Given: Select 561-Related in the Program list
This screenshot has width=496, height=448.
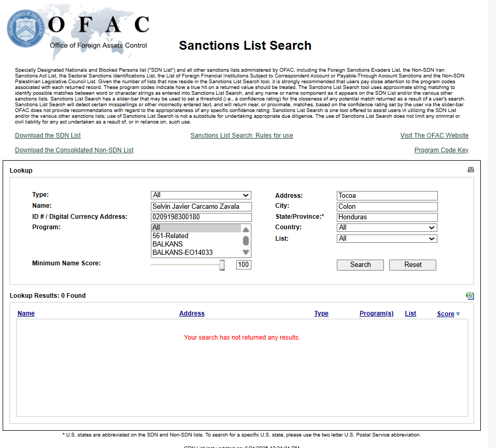Looking at the screenshot, I should click(170, 236).
